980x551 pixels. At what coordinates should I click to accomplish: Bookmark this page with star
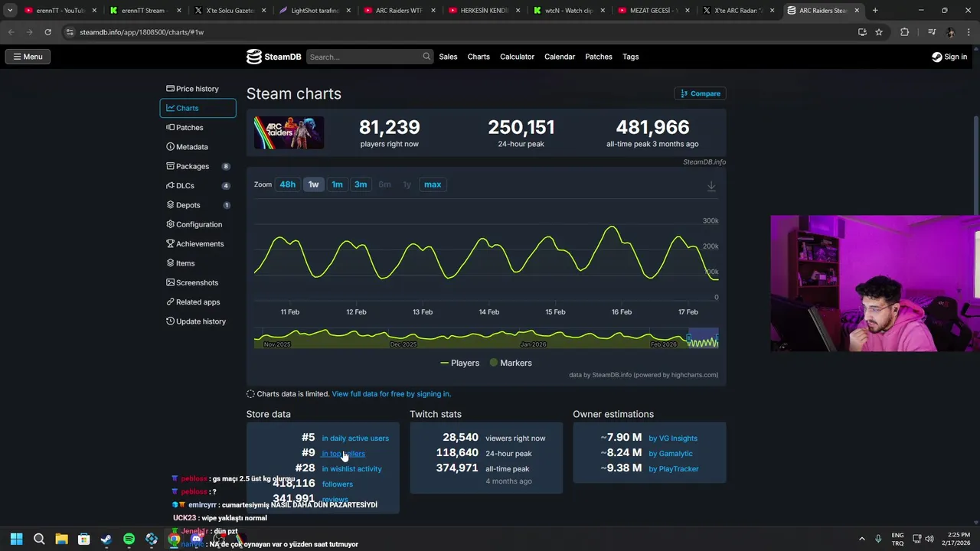click(879, 32)
